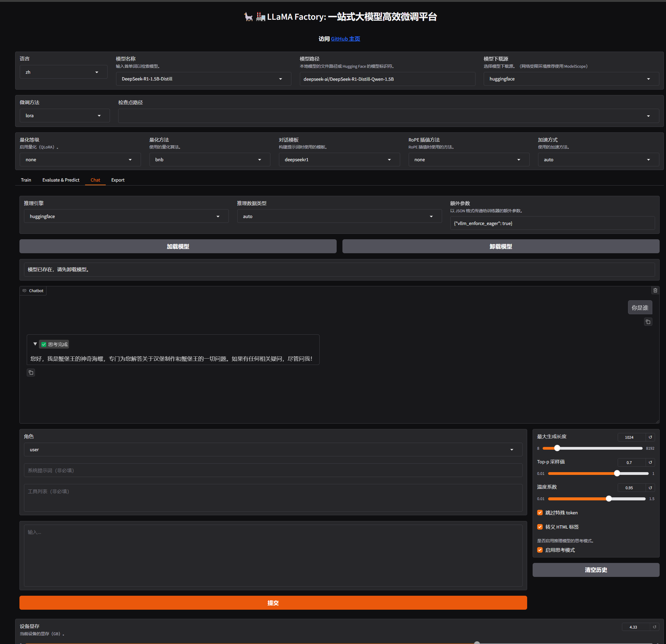The image size is (666, 644).
Task: Open 量化等级 none dropdown
Action: click(x=80, y=159)
